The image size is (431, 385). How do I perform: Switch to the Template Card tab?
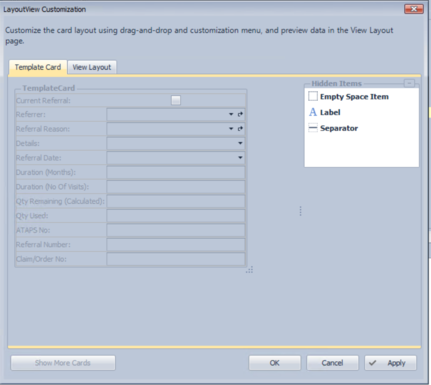coord(38,67)
